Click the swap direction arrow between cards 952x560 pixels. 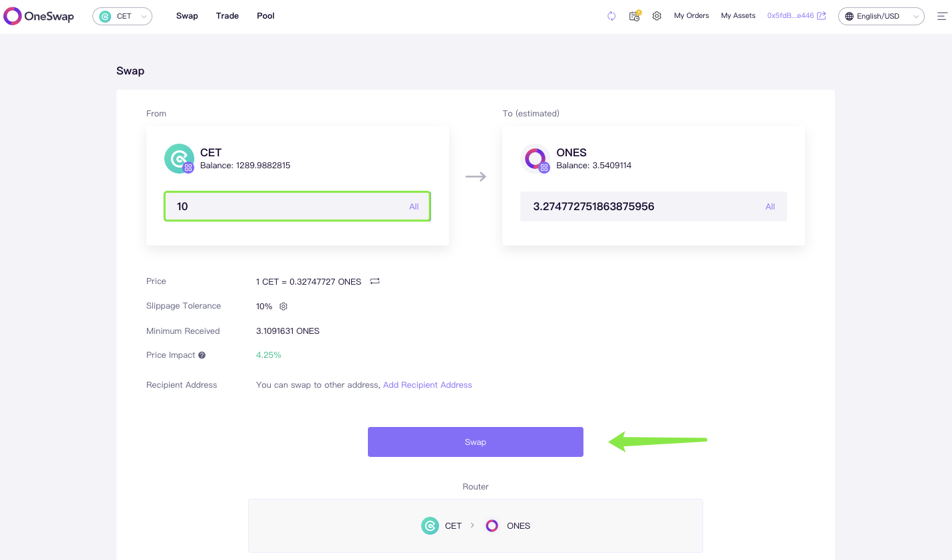click(x=476, y=176)
